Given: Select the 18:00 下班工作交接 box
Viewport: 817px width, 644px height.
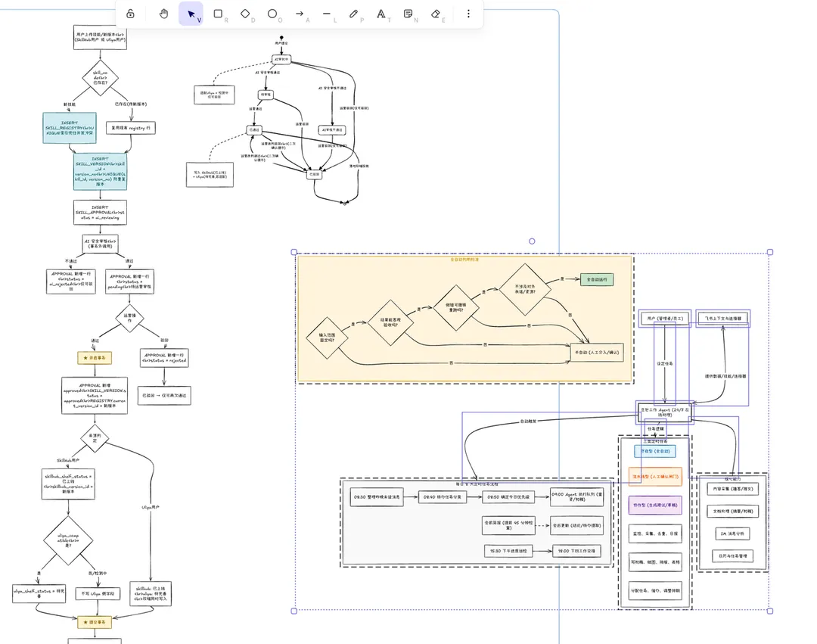Looking at the screenshot, I should coord(576,551).
